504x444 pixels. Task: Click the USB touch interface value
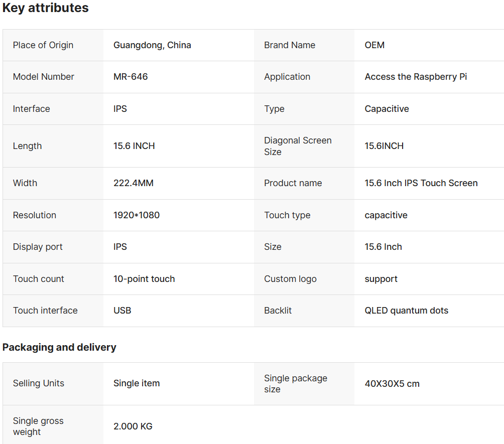(x=122, y=311)
